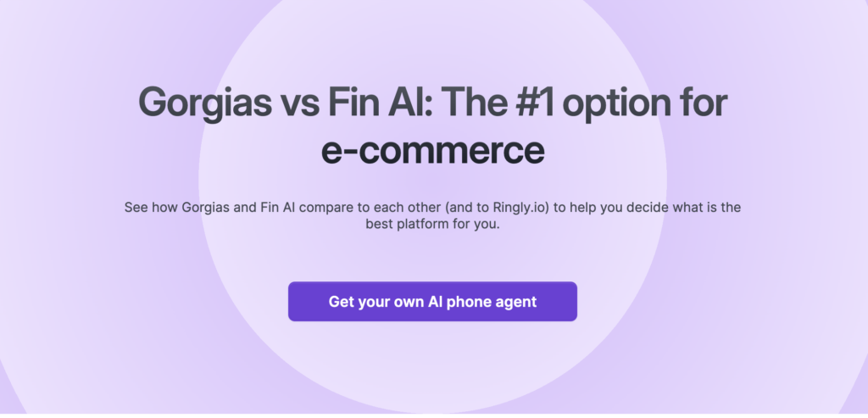
Task: Click See how at the description's start
Action: pyautogui.click(x=151, y=207)
